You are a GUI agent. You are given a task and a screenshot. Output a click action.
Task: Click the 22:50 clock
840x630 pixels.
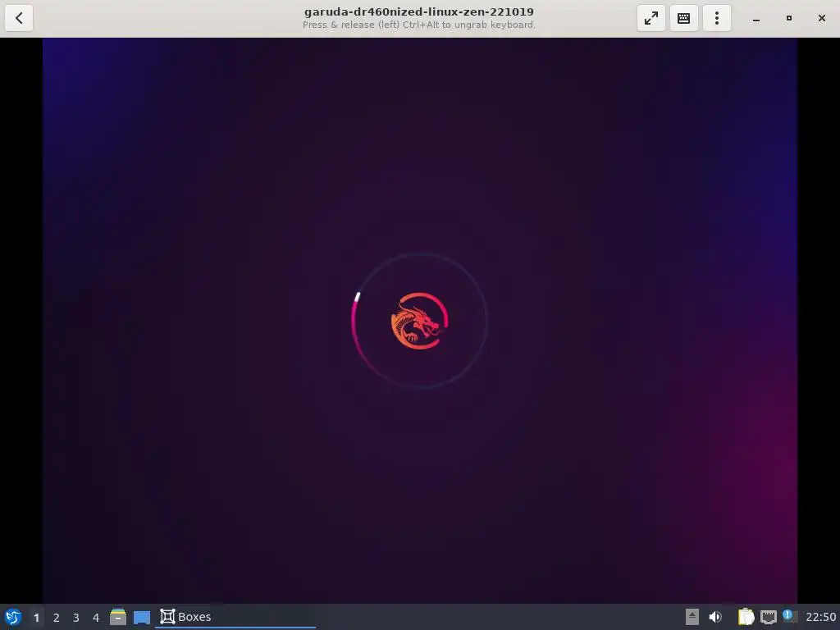click(x=820, y=617)
